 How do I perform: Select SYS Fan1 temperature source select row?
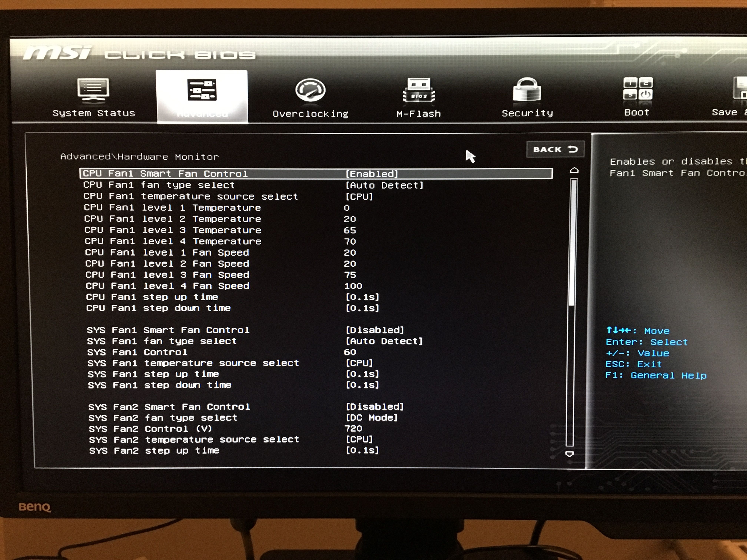(193, 363)
